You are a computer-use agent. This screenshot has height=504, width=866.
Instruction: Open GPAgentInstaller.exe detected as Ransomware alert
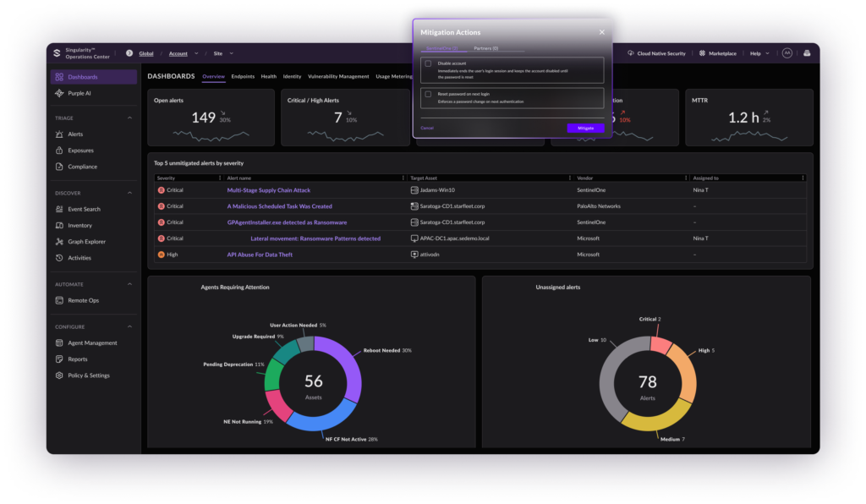coord(288,222)
